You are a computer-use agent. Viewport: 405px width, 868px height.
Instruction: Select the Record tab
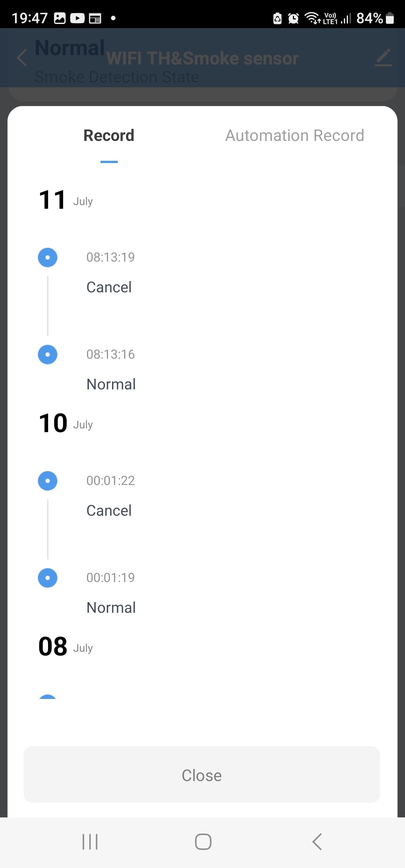[109, 136]
